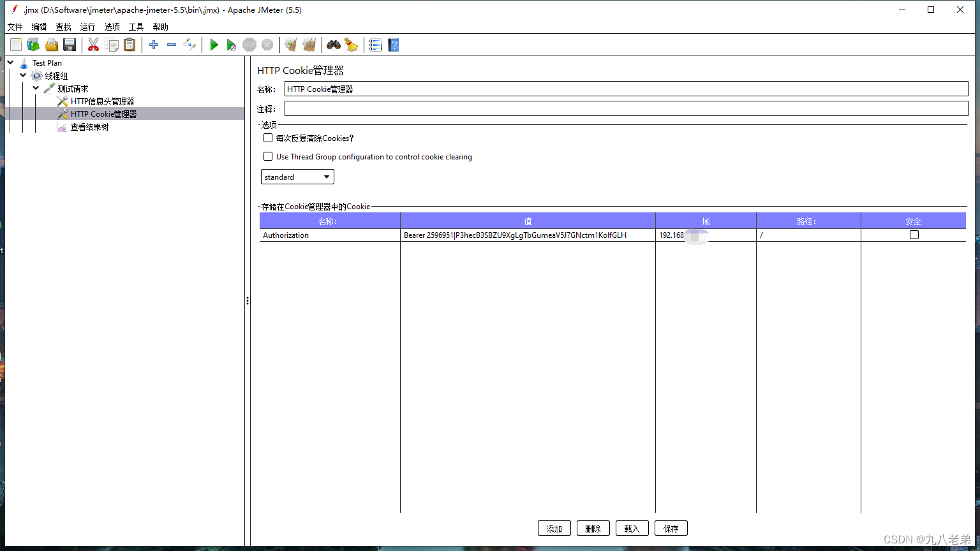980x551 pixels.
Task: Open the 查找 menu
Action: click(63, 27)
